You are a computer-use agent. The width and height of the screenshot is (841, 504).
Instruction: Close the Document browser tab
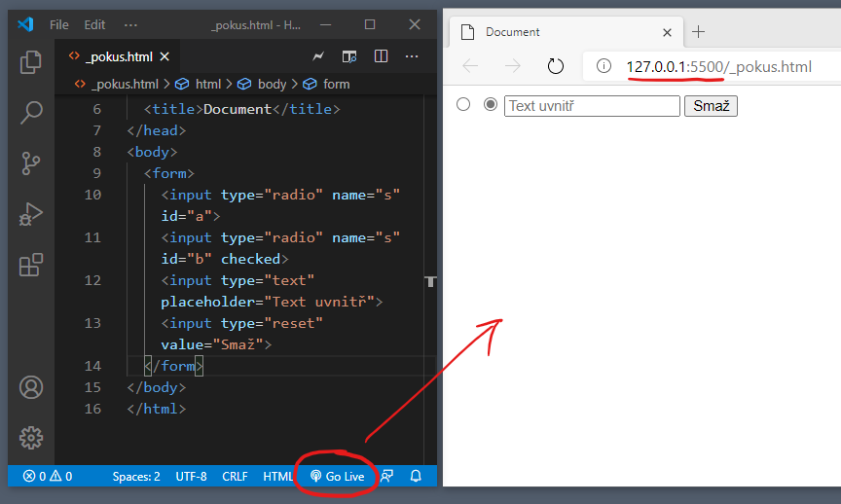click(x=667, y=33)
